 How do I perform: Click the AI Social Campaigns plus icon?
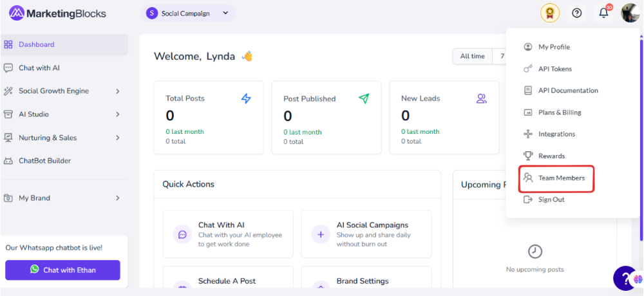coord(321,234)
